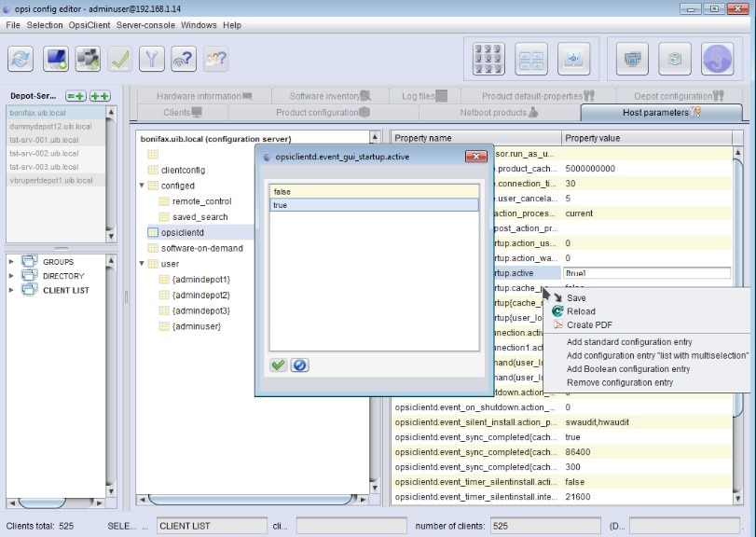Click the number of clients field
Image resolution: width=756 pixels, height=537 pixels.
click(545, 526)
